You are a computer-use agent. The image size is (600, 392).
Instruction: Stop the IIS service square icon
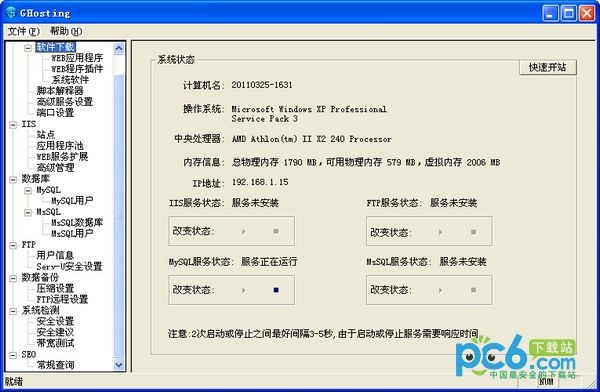point(276,231)
